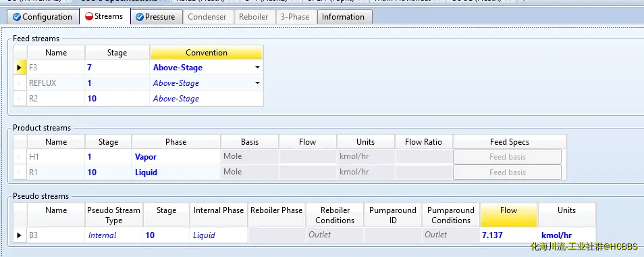Screen dimensions: 644x257
Task: Switch to the Streams tab
Action: (x=105, y=16)
